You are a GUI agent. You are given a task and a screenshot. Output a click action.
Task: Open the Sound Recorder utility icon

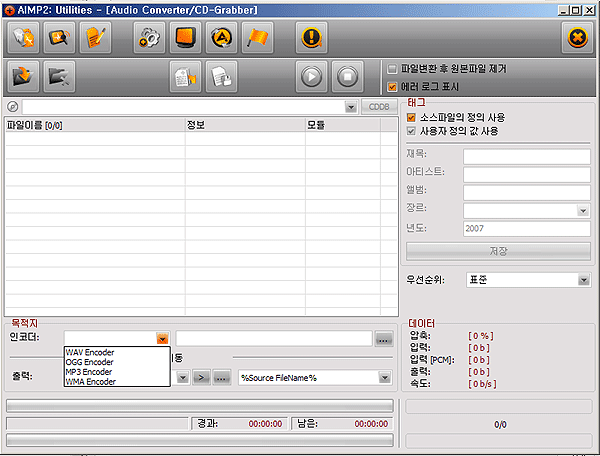59,37
